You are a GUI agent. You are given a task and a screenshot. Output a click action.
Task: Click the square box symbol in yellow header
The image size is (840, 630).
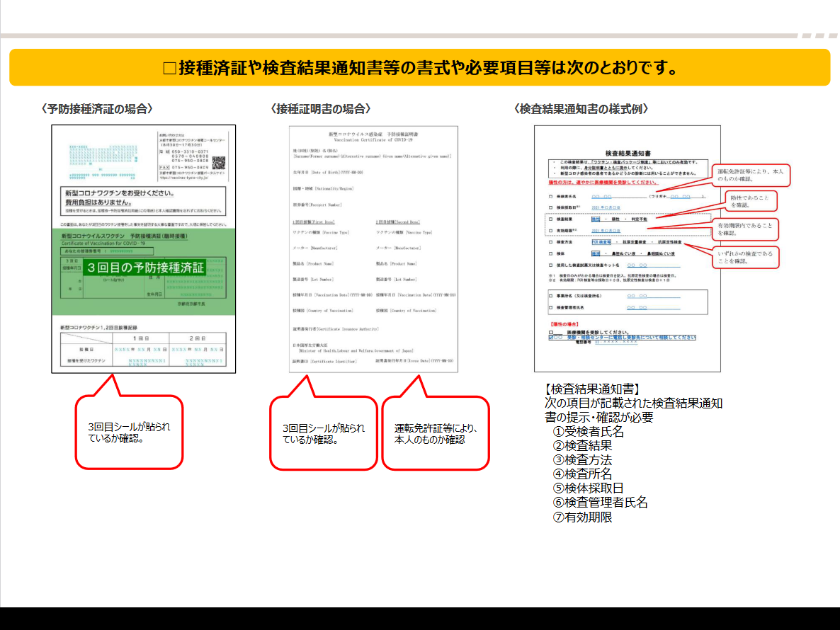(170, 69)
